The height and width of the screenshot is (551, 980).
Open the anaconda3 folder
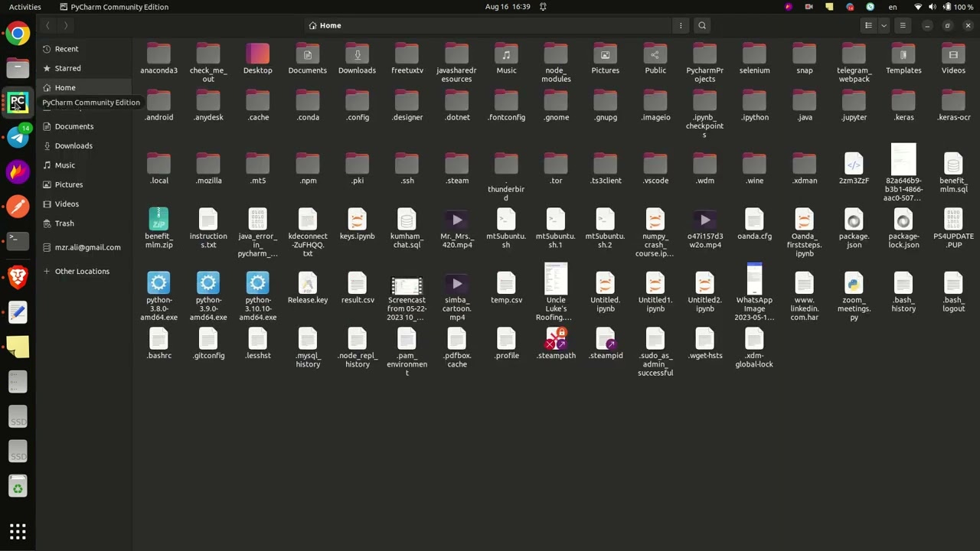tap(158, 59)
